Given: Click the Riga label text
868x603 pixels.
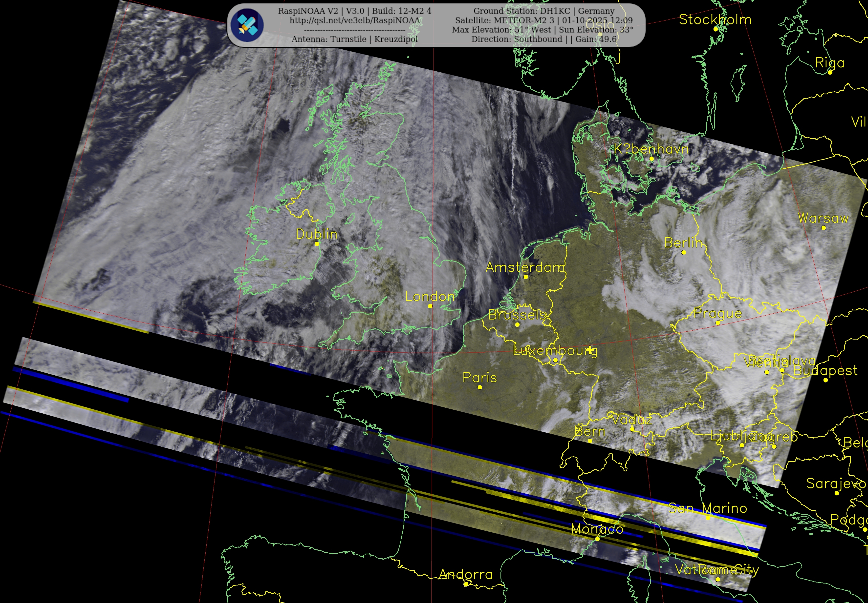Looking at the screenshot, I should 829,63.
